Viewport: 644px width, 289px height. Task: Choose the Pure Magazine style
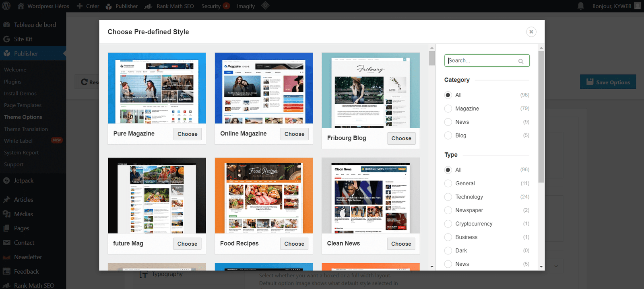187,134
